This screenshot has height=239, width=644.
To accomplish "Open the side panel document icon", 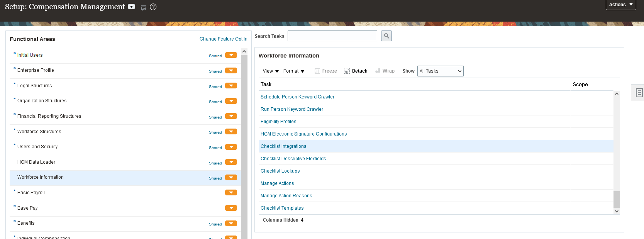I will (639, 93).
